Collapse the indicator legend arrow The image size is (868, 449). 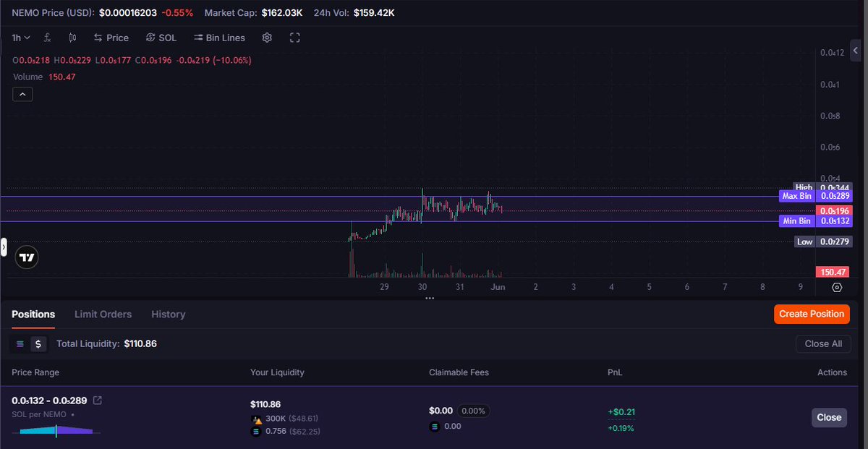[22, 94]
